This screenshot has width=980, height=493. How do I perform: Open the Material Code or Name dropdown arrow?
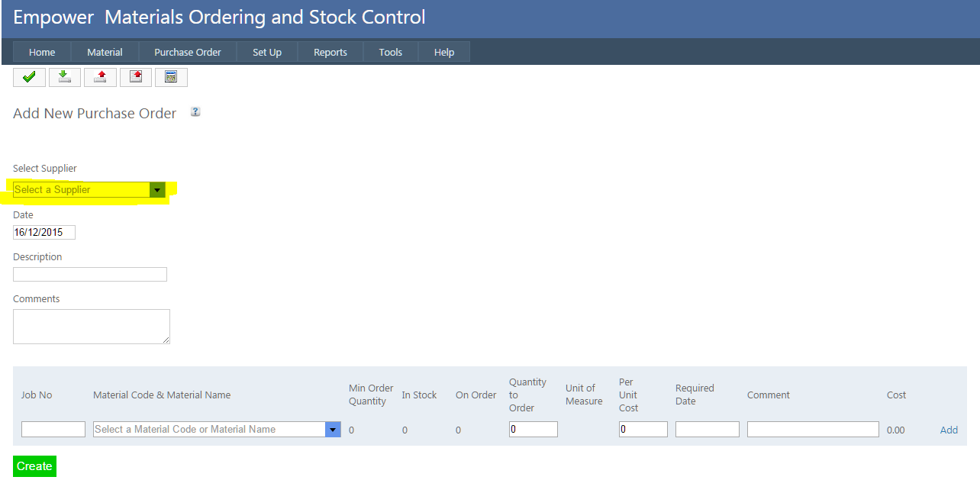click(333, 430)
